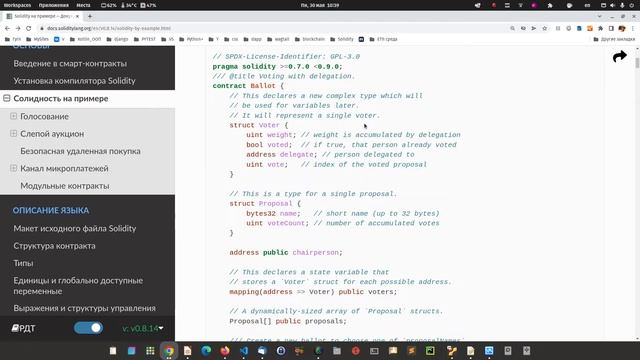The width and height of the screenshot is (640, 360).
Task: Click the ОПИСАНИЕ ЯЗЫКА section heading
Action: (x=51, y=210)
